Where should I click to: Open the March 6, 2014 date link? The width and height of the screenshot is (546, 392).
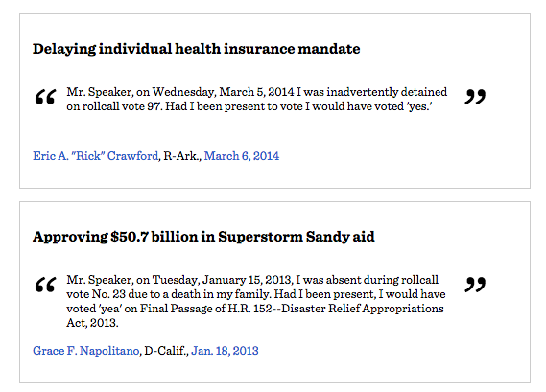coord(242,156)
